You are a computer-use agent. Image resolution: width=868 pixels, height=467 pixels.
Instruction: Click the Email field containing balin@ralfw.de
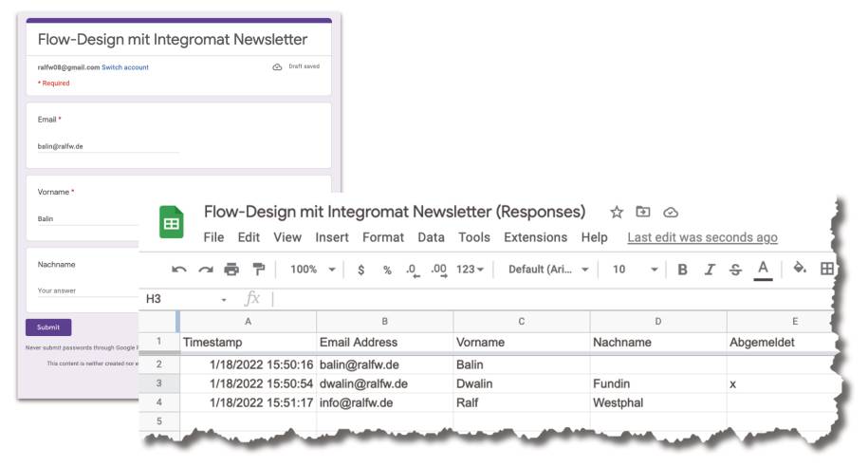pos(108,147)
